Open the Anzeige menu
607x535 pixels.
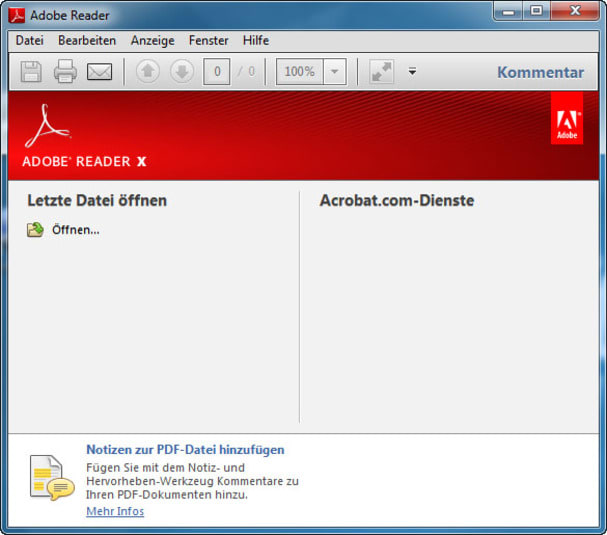[x=153, y=40]
